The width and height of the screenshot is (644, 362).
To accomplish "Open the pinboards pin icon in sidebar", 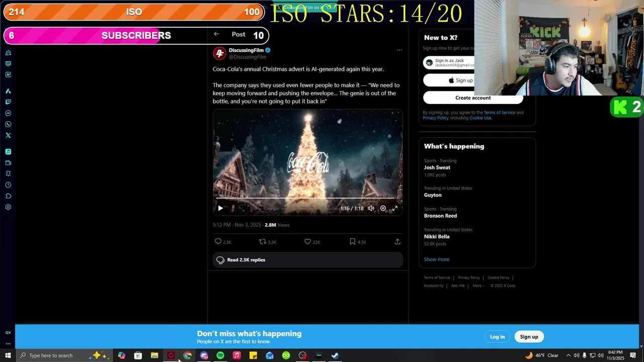I will coord(8,174).
